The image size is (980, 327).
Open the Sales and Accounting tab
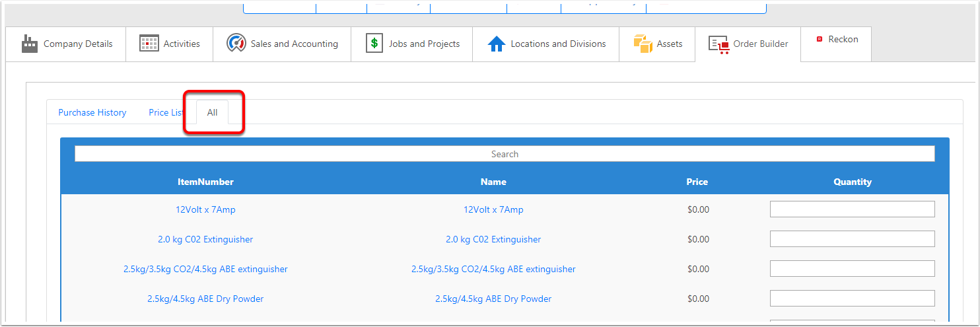[282, 44]
